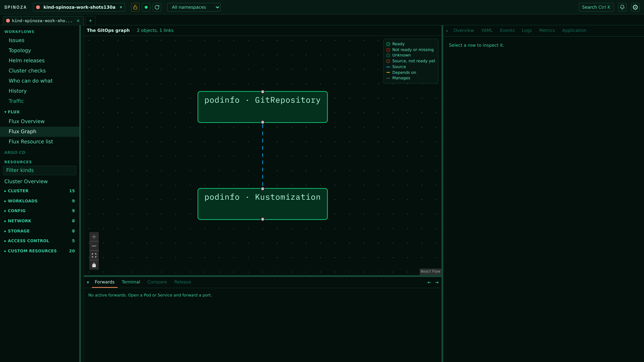Click the read-only lock icon in top bar
This screenshot has width=644, height=362.
(135, 7)
